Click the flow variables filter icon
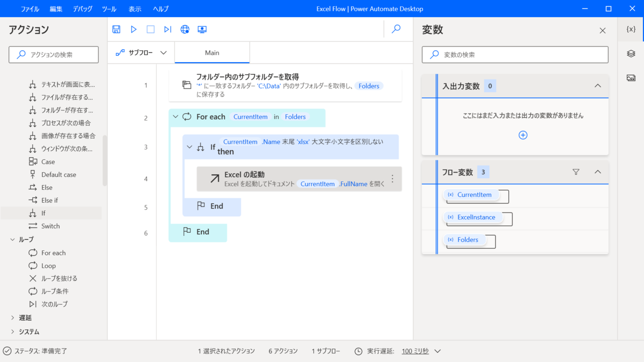 [x=576, y=172]
